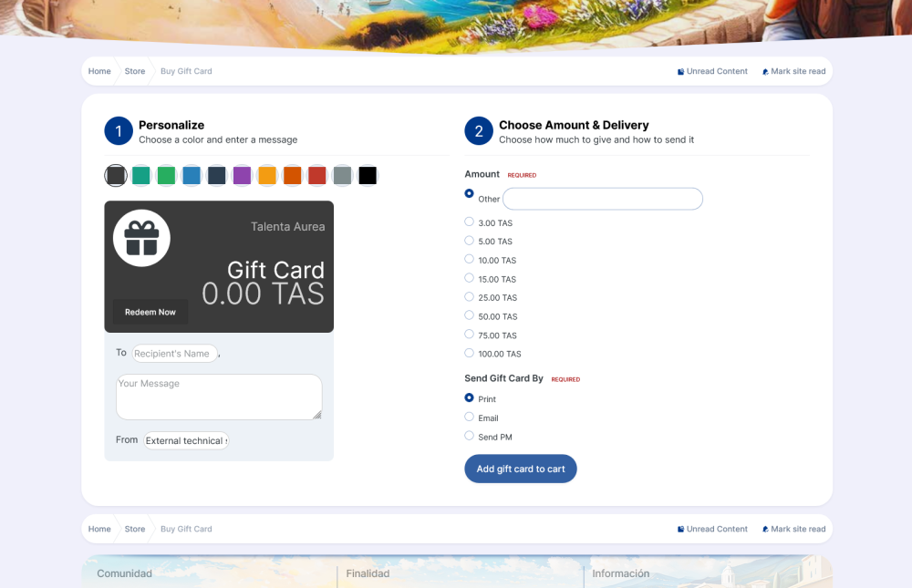Click the From name input field
The width and height of the screenshot is (912, 588).
coord(186,440)
